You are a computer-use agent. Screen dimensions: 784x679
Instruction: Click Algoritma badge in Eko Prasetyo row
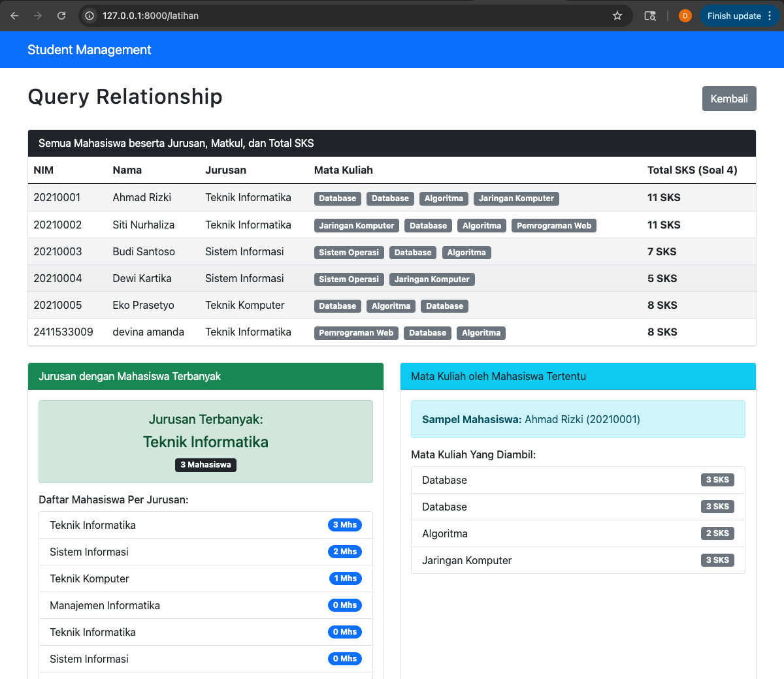tap(391, 306)
